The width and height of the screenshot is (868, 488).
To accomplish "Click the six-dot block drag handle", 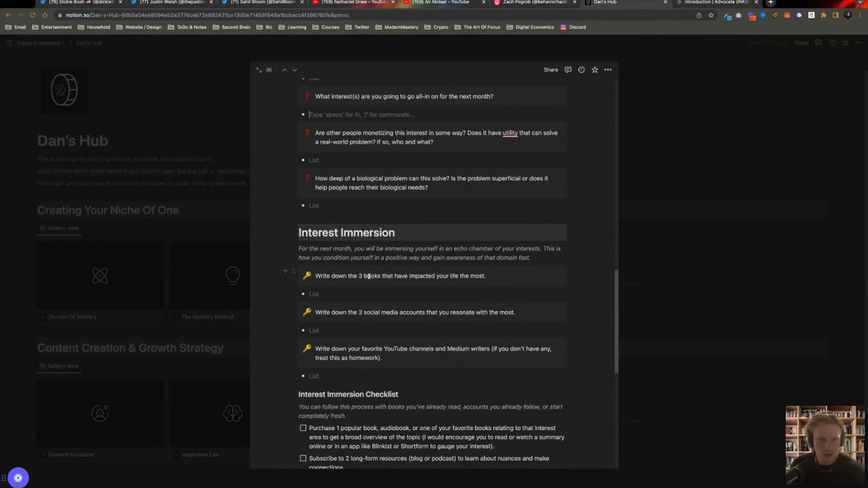I will tap(293, 271).
